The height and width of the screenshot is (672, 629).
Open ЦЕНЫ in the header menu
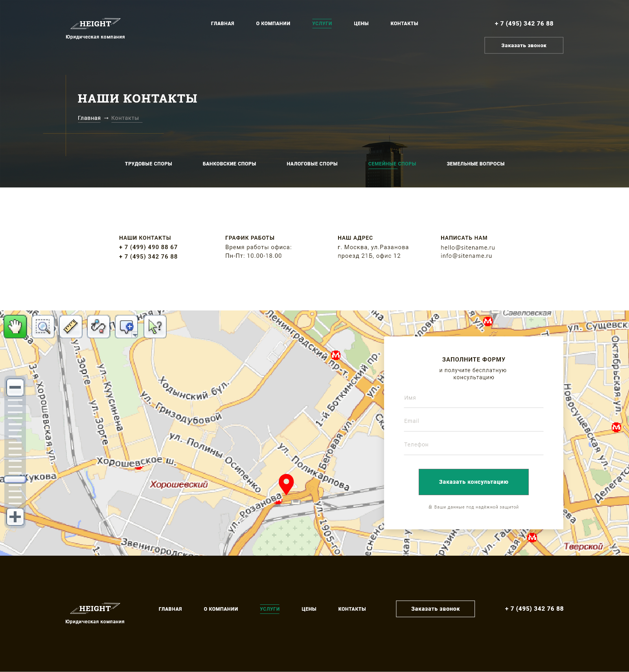361,24
